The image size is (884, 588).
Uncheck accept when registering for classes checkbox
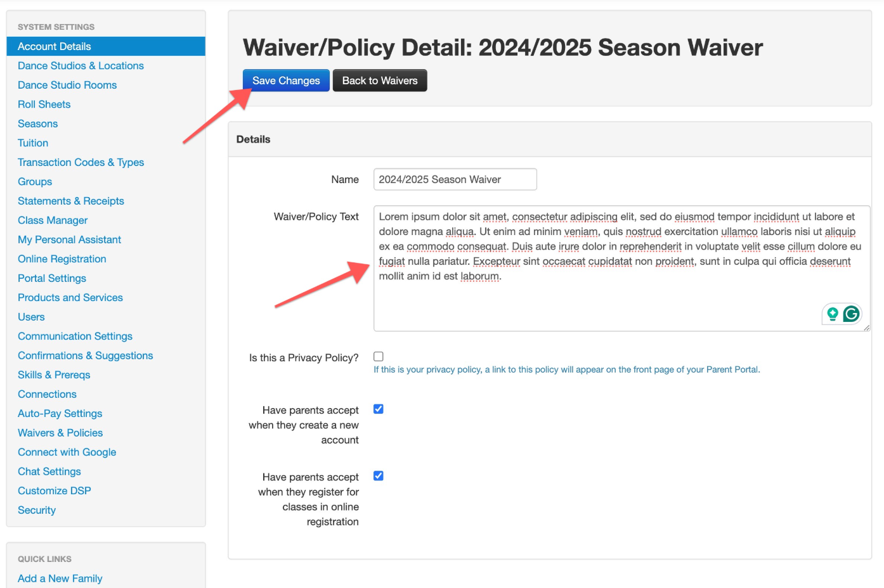(x=379, y=476)
